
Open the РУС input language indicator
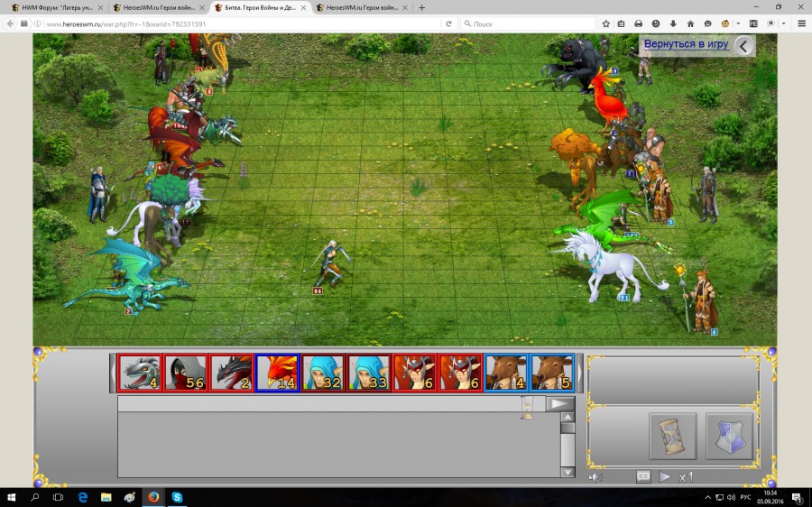pyautogui.click(x=746, y=497)
